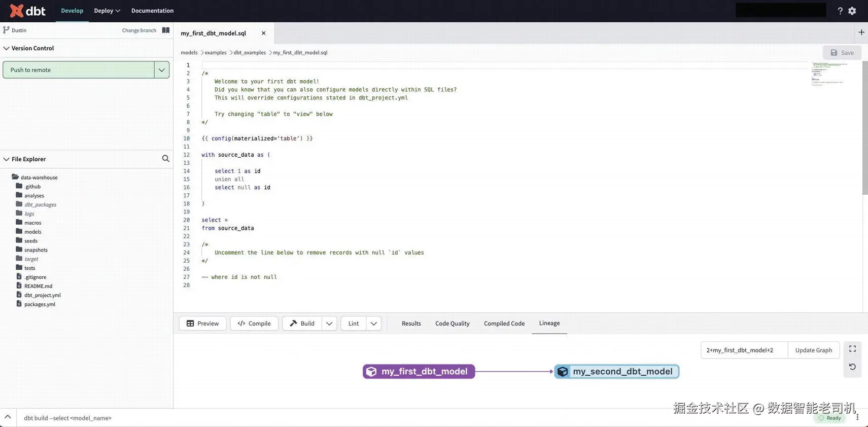Open the documentation book icon
868x427 pixels.
point(166,30)
